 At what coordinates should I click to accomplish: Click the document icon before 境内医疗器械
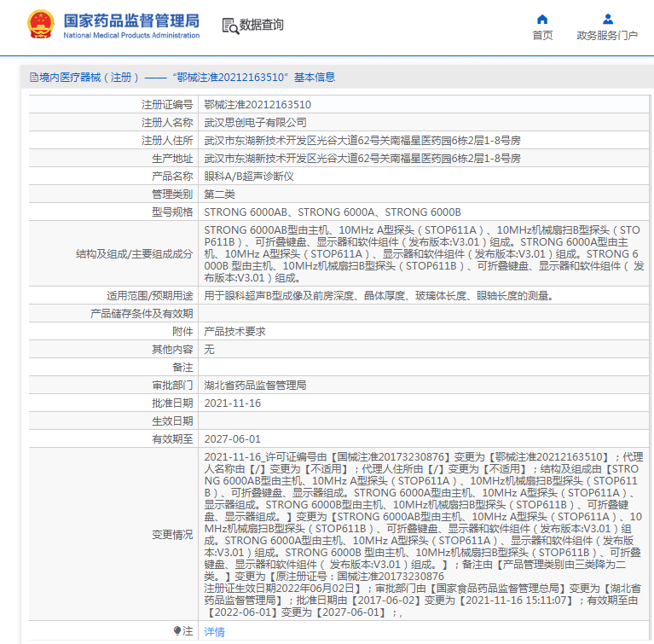pyautogui.click(x=33, y=78)
